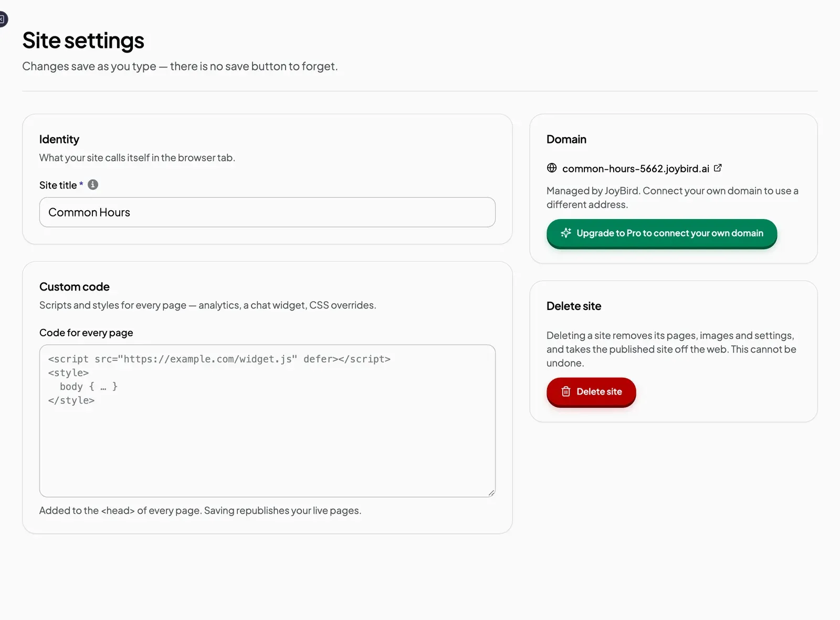This screenshot has height=620, width=840.
Task: Click the Delete site section heading
Action: point(574,306)
